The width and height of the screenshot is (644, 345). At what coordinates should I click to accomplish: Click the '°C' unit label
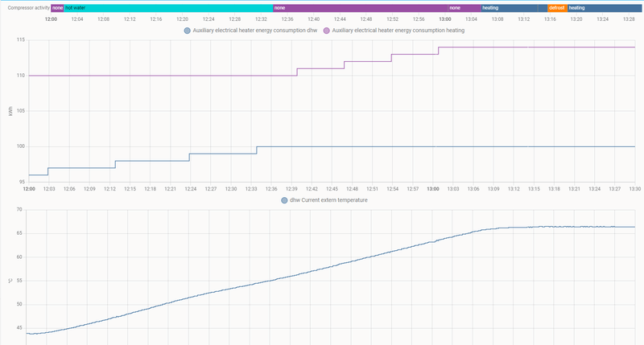[x=10, y=281]
